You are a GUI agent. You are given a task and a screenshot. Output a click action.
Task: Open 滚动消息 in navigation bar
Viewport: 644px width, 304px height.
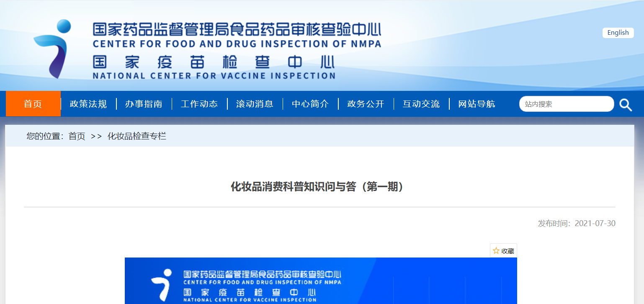pyautogui.click(x=255, y=104)
